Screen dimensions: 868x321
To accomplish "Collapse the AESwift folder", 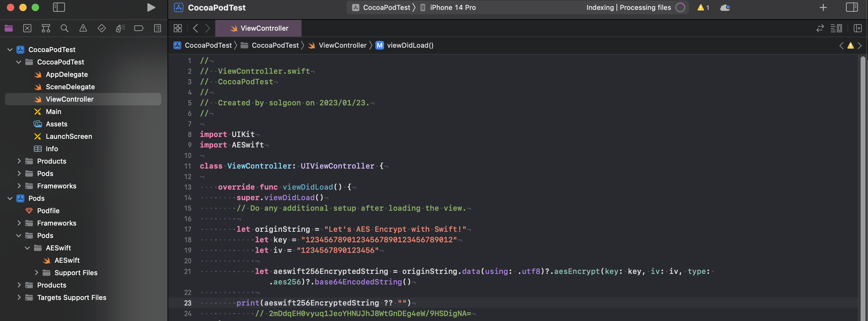I will 27,248.
